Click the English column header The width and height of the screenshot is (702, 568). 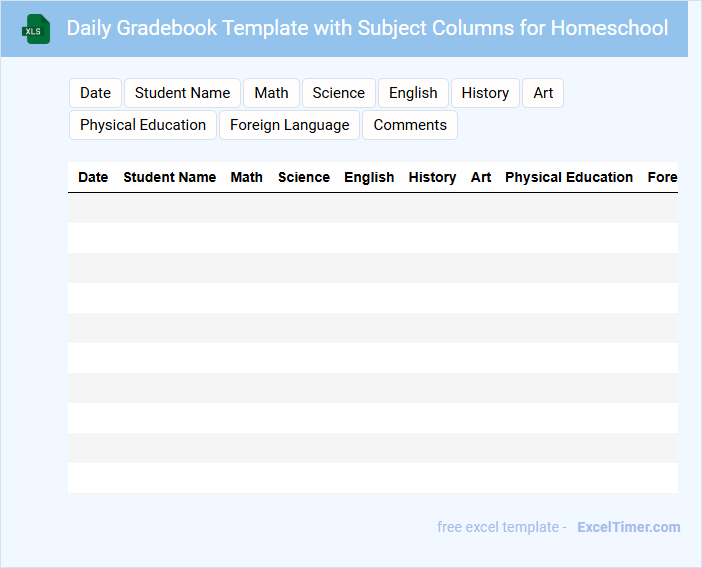coord(369,177)
